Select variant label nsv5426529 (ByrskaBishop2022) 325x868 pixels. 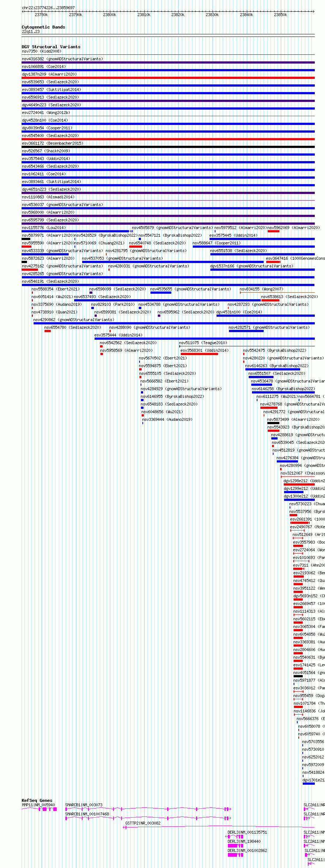click(x=106, y=235)
